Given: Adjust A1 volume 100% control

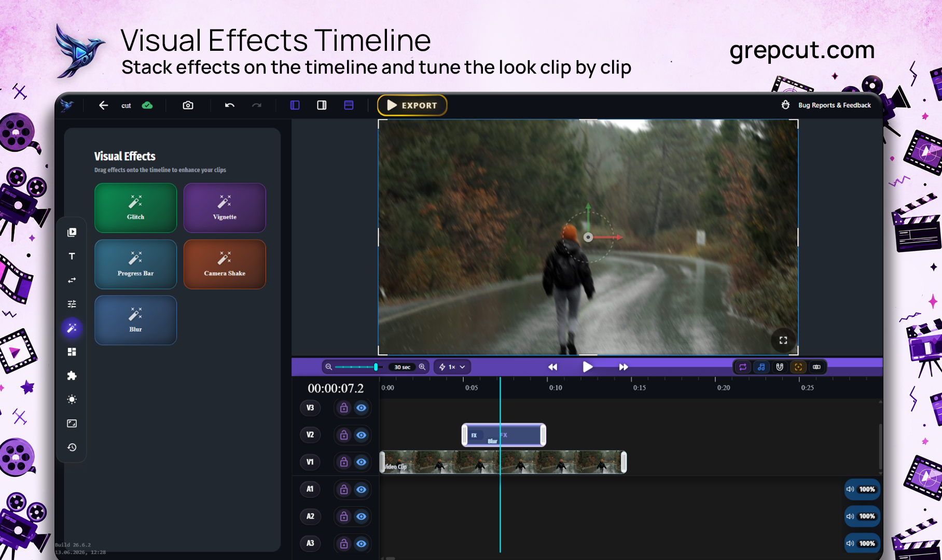Looking at the screenshot, I should point(862,489).
